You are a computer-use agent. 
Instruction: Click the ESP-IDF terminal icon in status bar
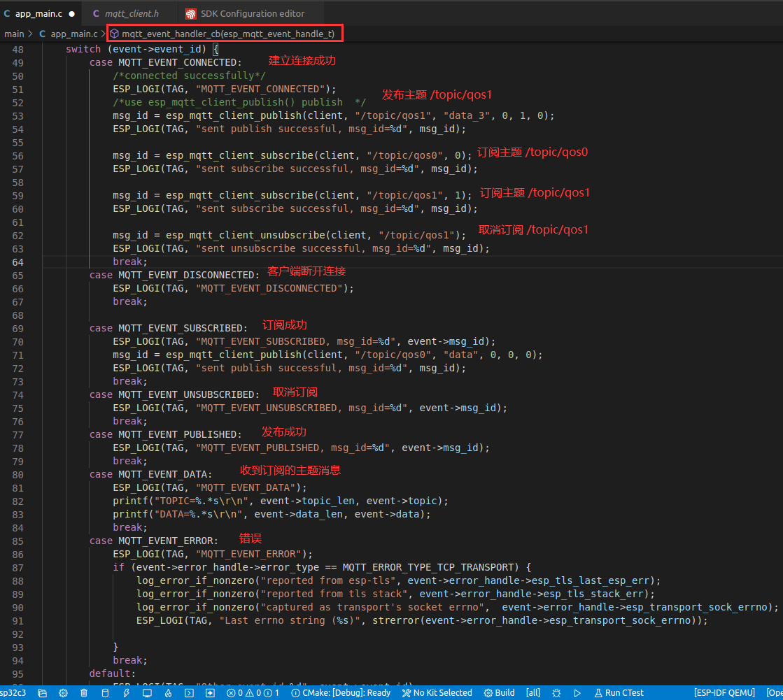tap(189, 693)
